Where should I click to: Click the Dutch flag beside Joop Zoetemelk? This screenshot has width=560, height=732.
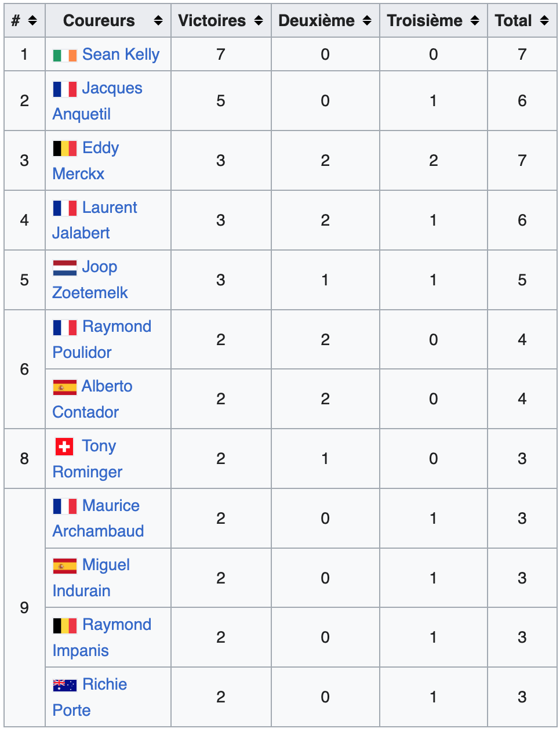[64, 267]
